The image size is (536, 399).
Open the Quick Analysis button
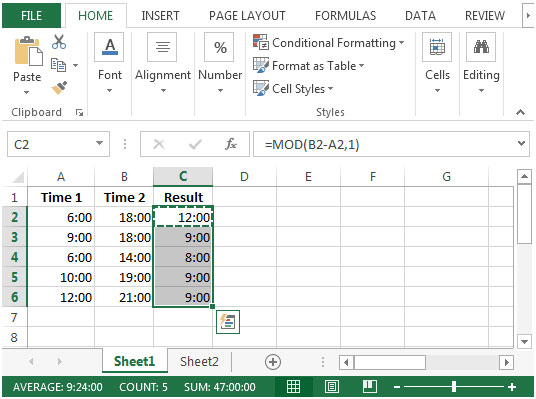(x=228, y=322)
